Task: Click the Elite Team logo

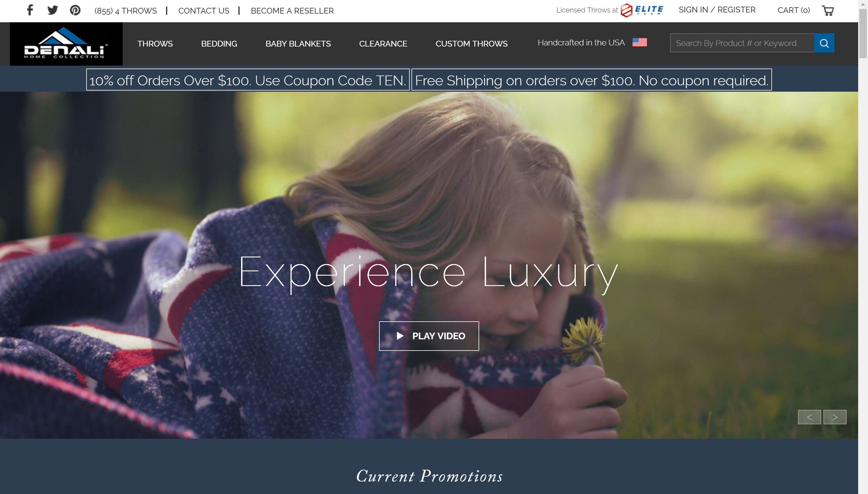Action: tap(642, 10)
